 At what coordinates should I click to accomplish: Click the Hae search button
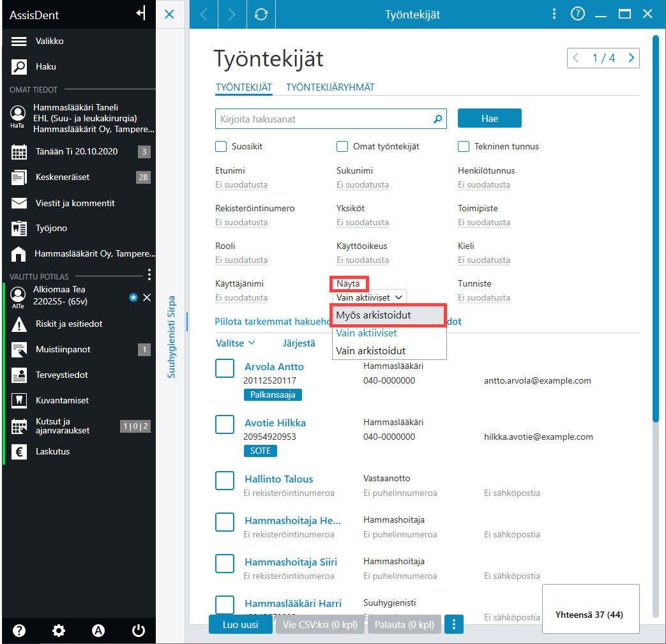point(489,119)
